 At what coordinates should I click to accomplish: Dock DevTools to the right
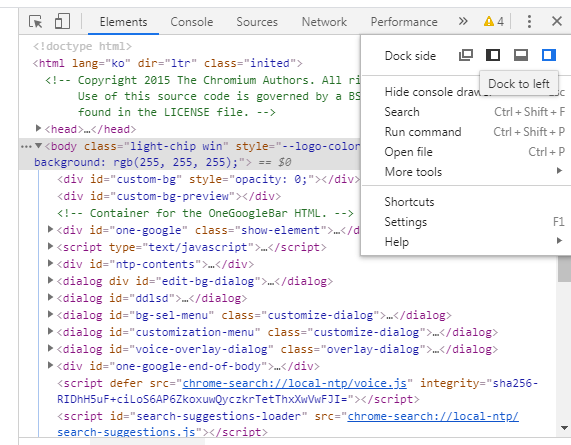pyautogui.click(x=548, y=55)
